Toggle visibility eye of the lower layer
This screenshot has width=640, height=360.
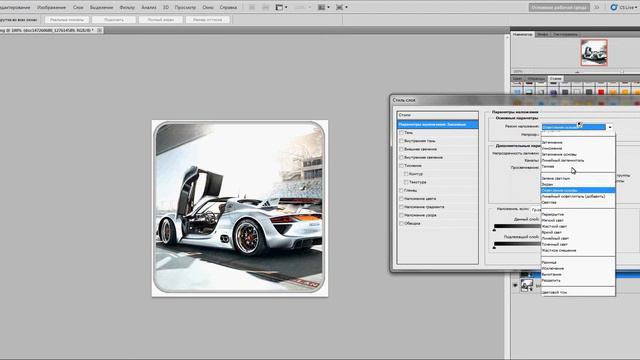click(515, 286)
